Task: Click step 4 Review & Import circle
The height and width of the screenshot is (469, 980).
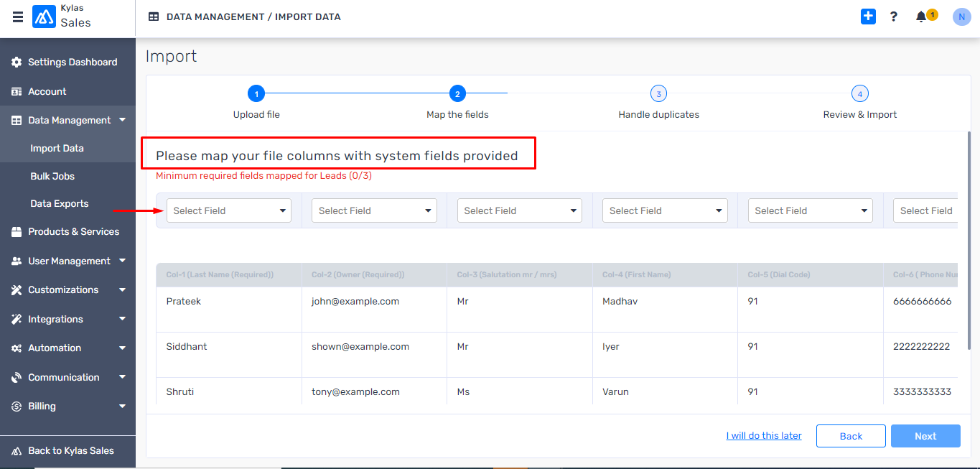Action: click(x=860, y=93)
